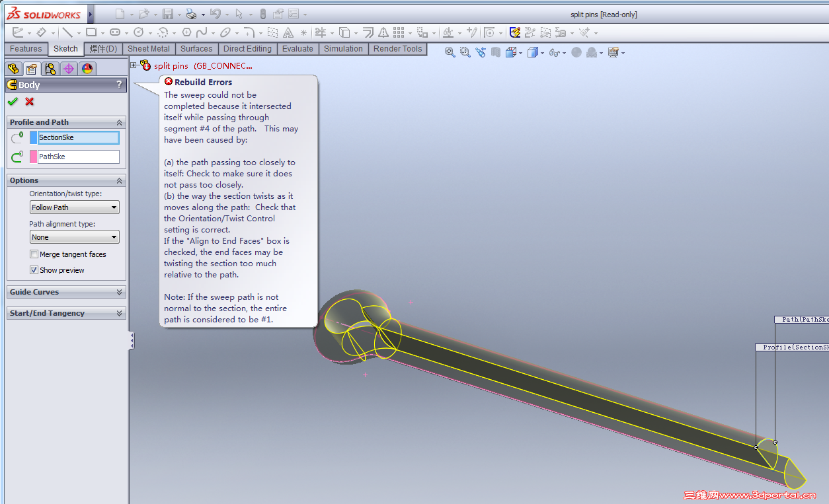Expand the SolidWorks menu arrow beside logo

click(91, 14)
